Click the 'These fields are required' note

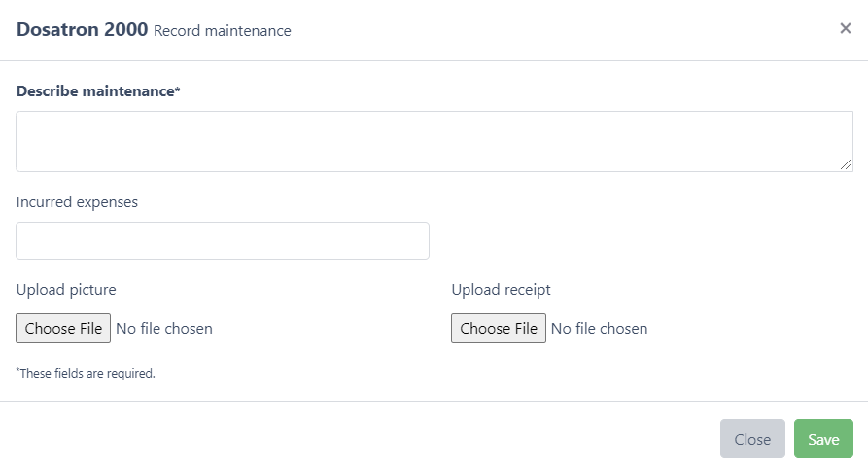pyautogui.click(x=86, y=373)
